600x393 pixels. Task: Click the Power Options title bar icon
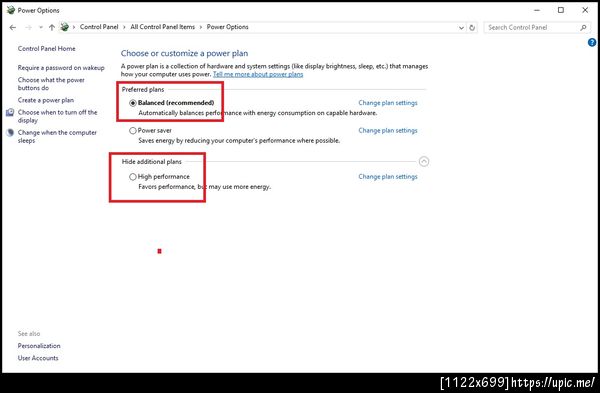(x=11, y=10)
